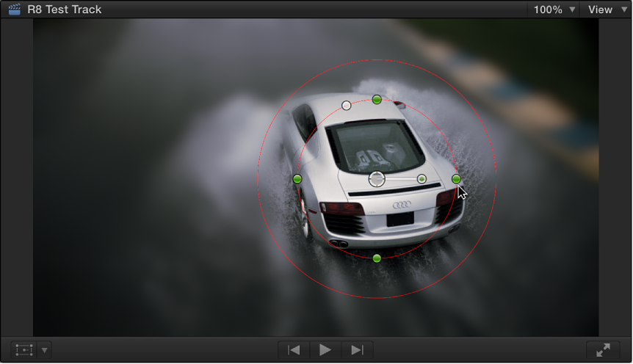
Task: Open the View options menu
Action: click(607, 10)
